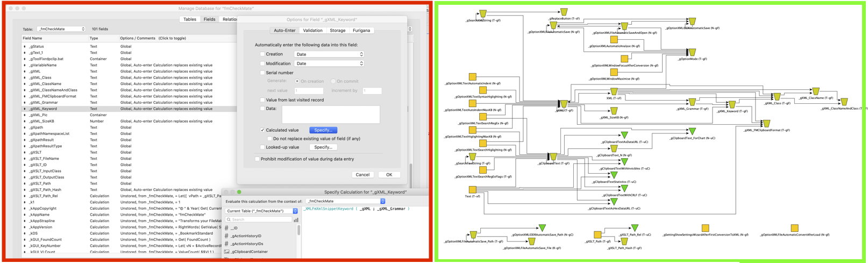Enable the Creation auto-enter checkbox
The width and height of the screenshot is (868, 263).
pyautogui.click(x=262, y=54)
